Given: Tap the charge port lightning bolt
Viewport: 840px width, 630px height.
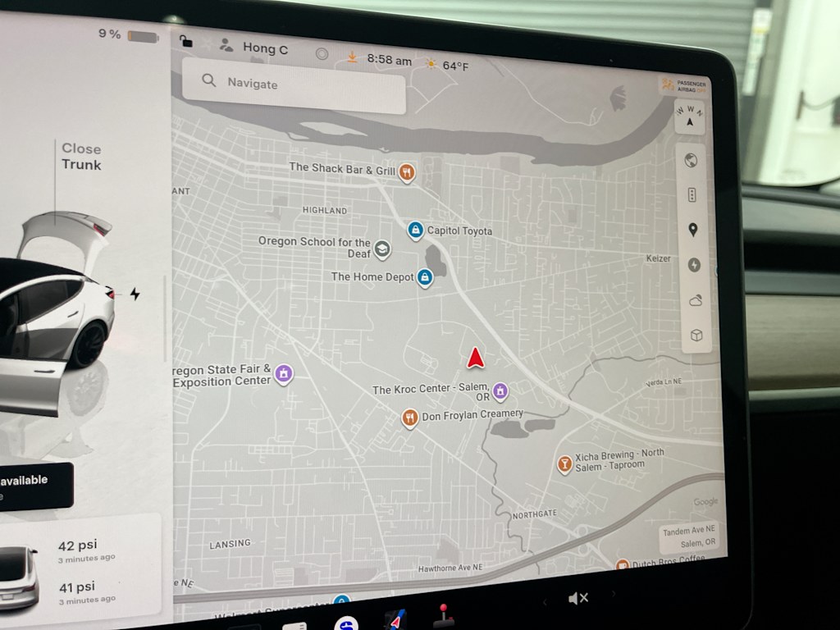Looking at the screenshot, I should coord(135,294).
